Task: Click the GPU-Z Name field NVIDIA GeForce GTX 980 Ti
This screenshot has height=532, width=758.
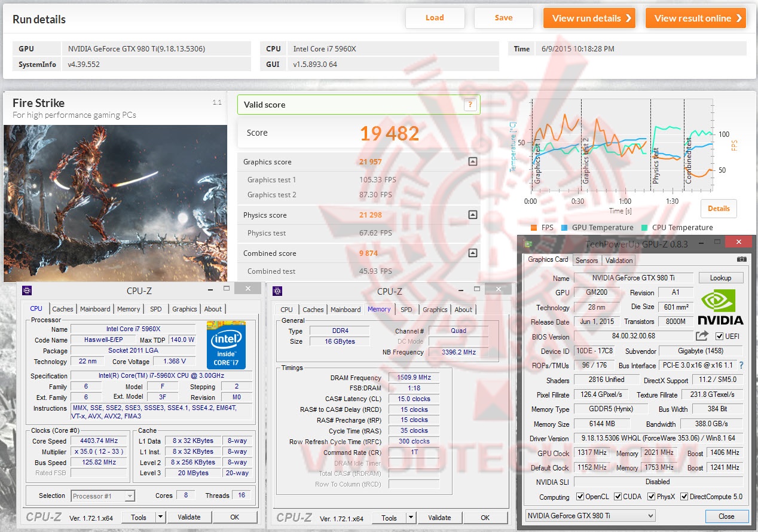Action: point(634,278)
